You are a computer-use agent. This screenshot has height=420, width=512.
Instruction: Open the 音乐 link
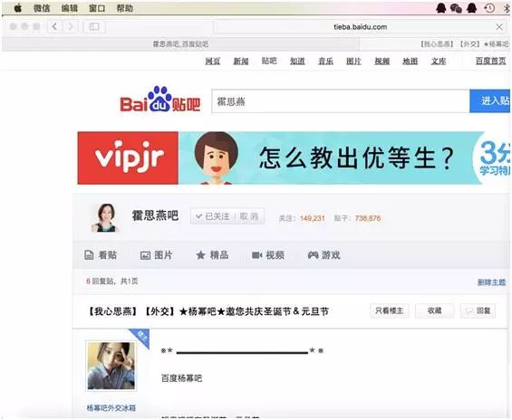pos(325,61)
